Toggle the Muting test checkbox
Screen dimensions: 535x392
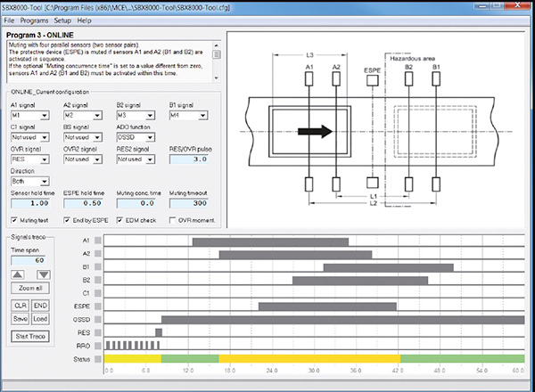(14, 220)
